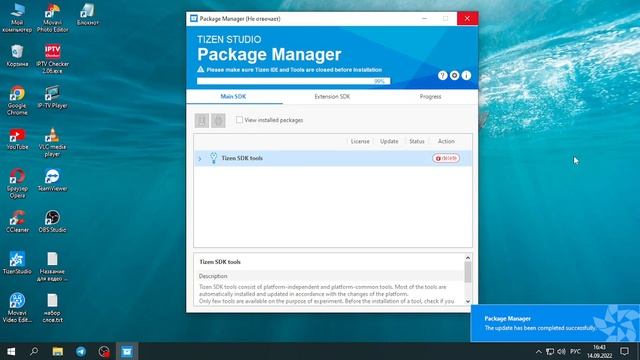
Task: Open help icon in Package Manager header
Action: [x=442, y=76]
